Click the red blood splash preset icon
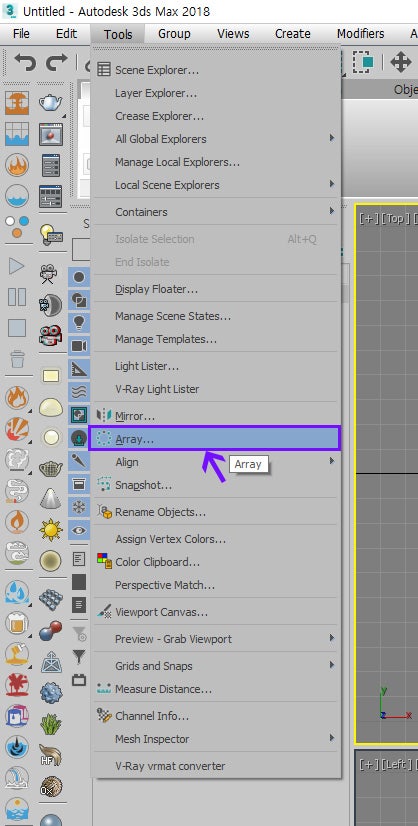The width and height of the screenshot is (418, 826). (17, 685)
